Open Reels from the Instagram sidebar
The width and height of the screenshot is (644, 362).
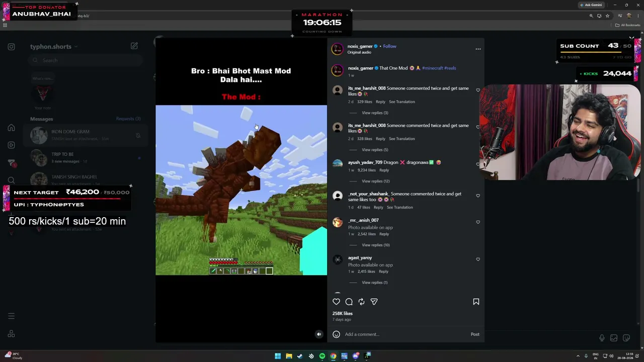11,145
